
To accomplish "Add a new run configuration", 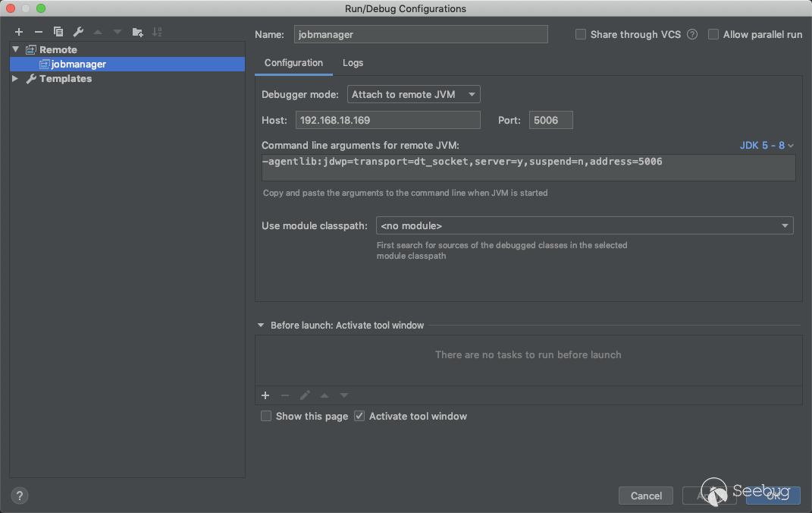I will 19,32.
